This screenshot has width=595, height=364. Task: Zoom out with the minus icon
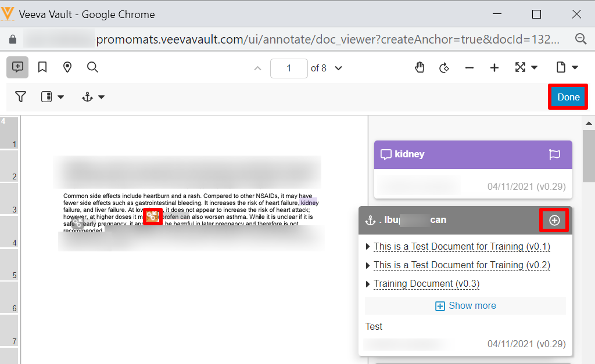469,68
